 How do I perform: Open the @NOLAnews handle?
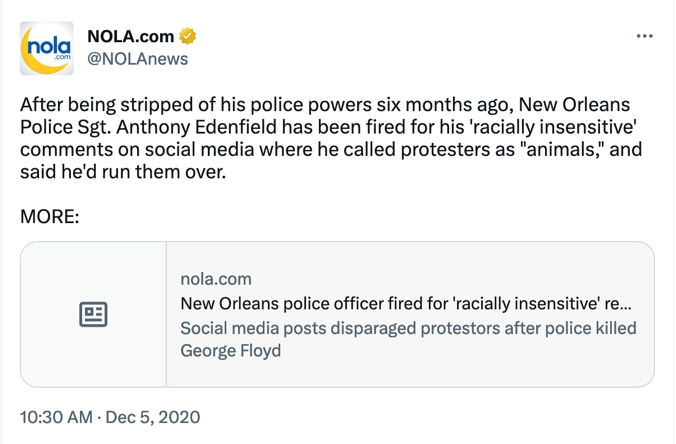(x=138, y=59)
